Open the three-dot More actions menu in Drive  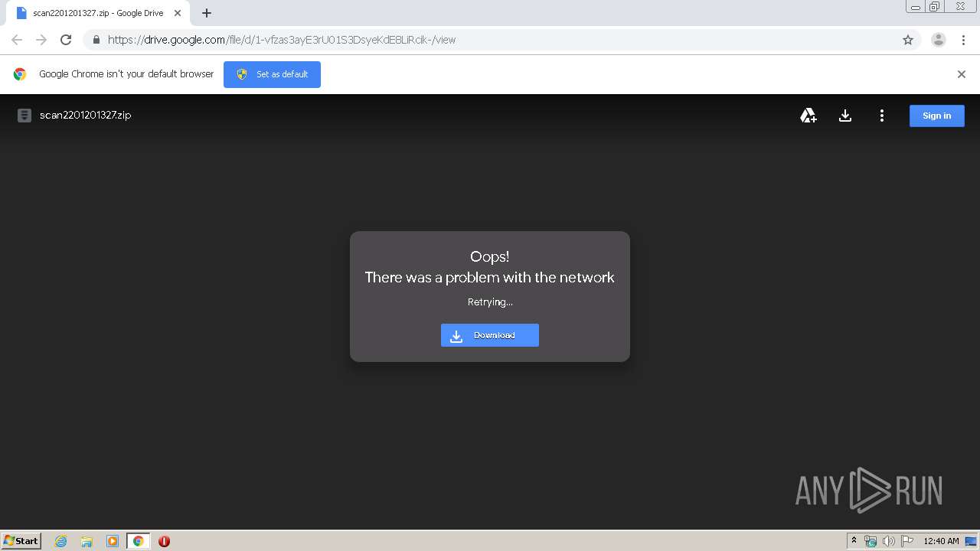(882, 116)
